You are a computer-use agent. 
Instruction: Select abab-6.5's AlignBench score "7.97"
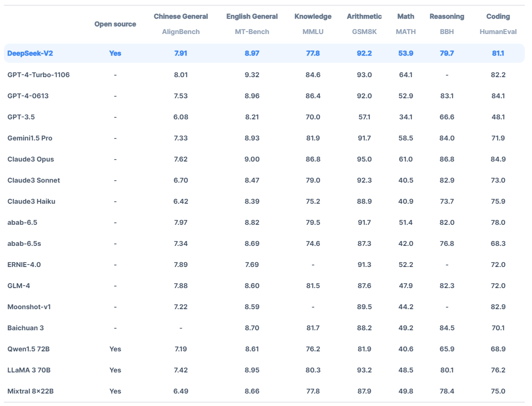pos(181,222)
